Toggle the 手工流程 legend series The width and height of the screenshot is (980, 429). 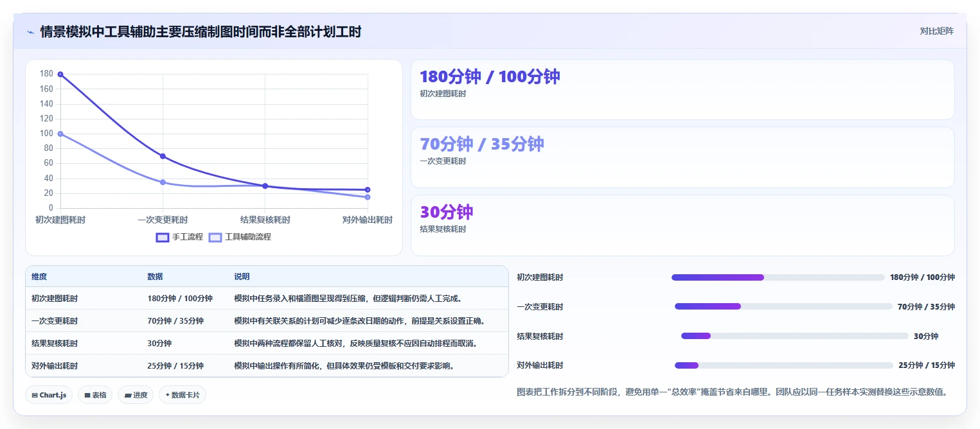point(179,237)
